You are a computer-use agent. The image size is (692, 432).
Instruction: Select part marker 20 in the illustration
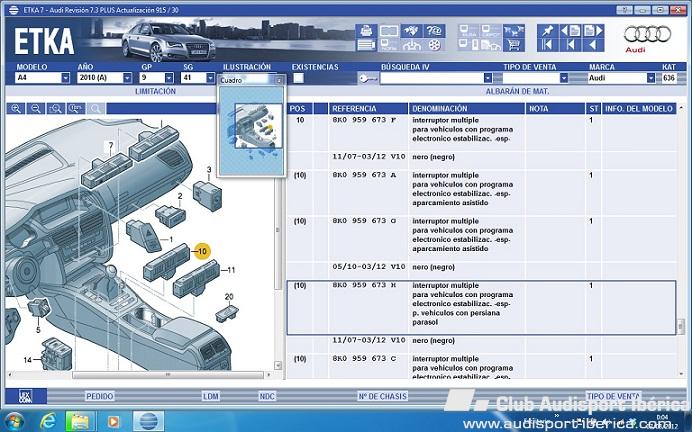pos(229,297)
